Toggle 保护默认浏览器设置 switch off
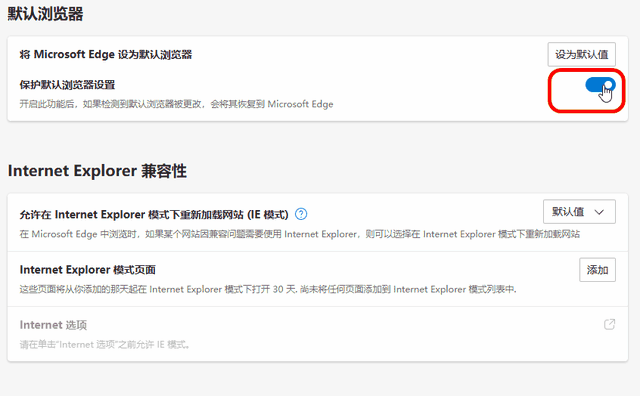The image size is (640, 396). (x=600, y=85)
